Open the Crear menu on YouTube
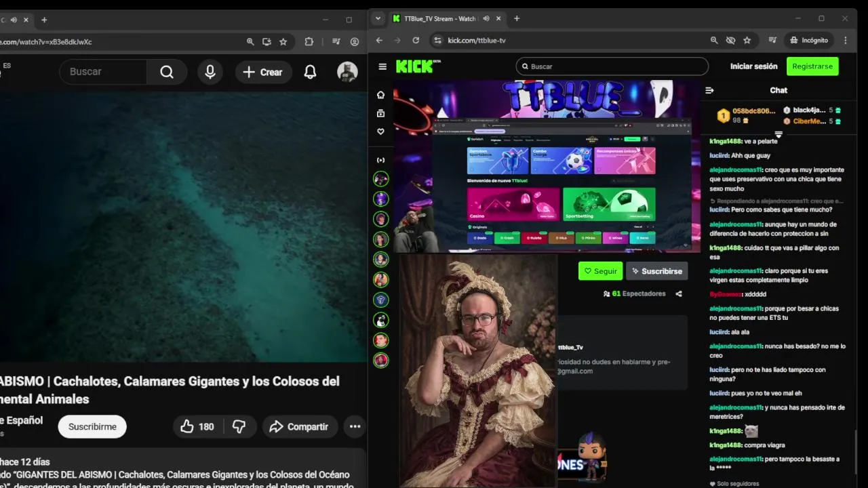Image resolution: width=868 pixels, height=488 pixels. click(263, 72)
